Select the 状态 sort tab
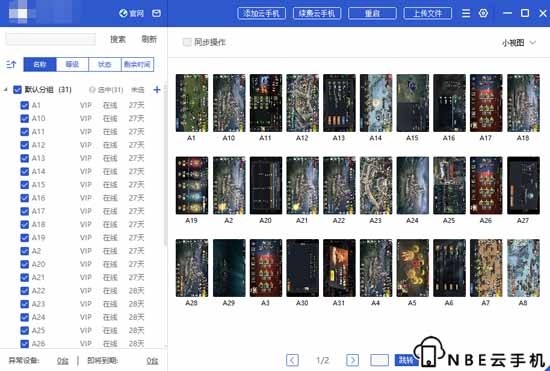The image size is (550, 371). [105, 65]
